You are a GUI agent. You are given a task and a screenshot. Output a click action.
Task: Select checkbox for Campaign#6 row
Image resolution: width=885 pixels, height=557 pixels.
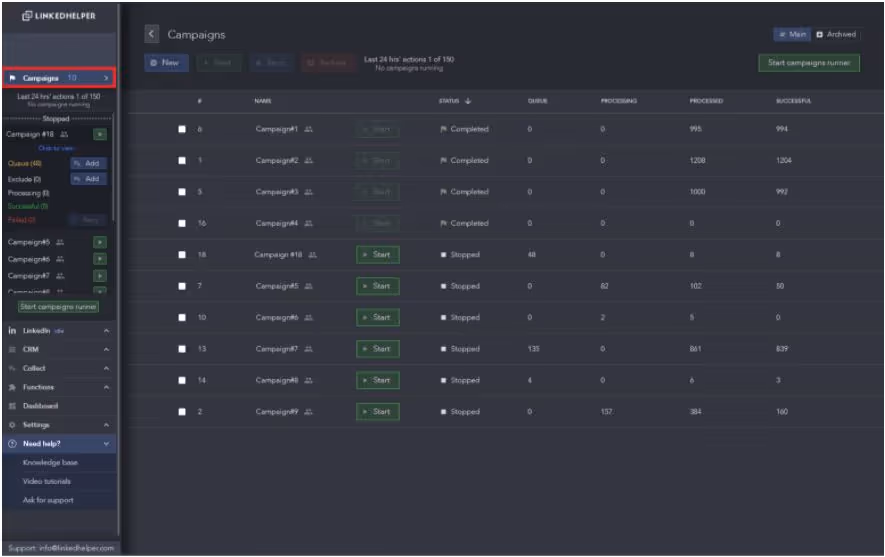point(182,318)
